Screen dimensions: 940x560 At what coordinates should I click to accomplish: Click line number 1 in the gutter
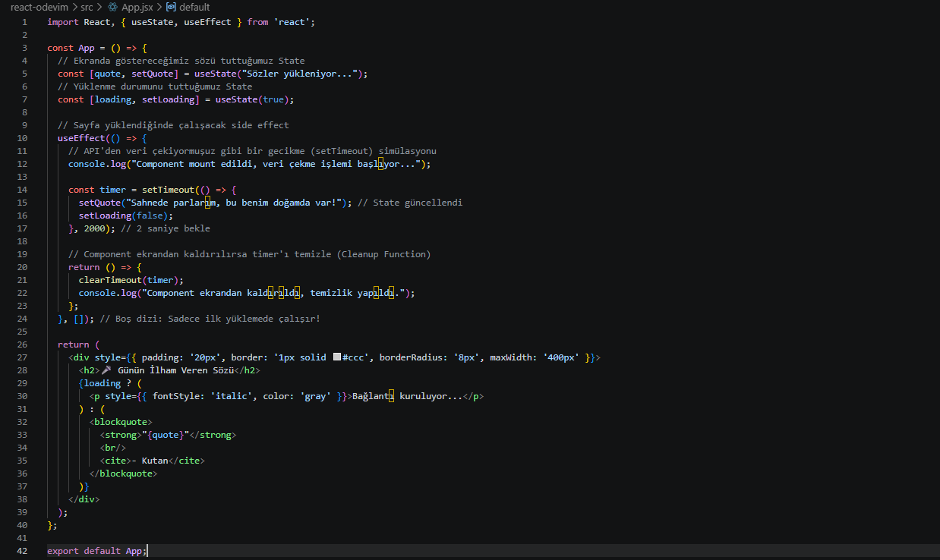tap(24, 22)
